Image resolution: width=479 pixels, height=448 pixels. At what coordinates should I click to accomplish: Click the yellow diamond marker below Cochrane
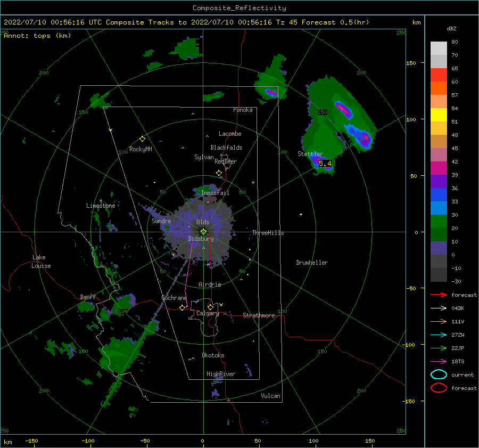(x=182, y=308)
